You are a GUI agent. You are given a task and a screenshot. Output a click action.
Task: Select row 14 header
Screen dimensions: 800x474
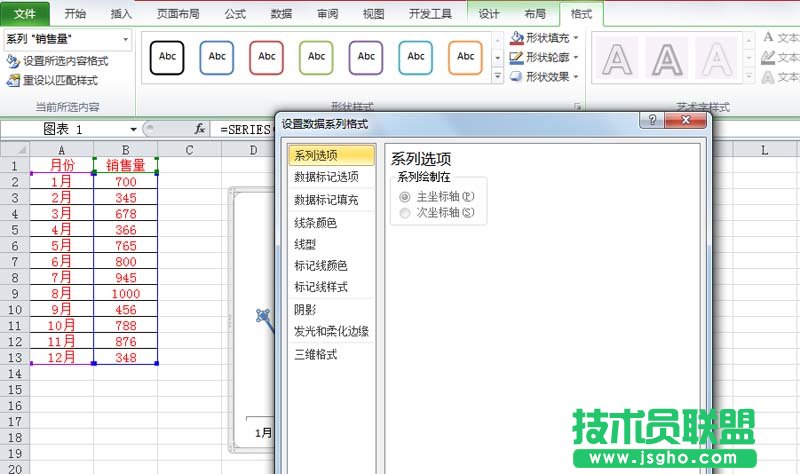coord(15,373)
